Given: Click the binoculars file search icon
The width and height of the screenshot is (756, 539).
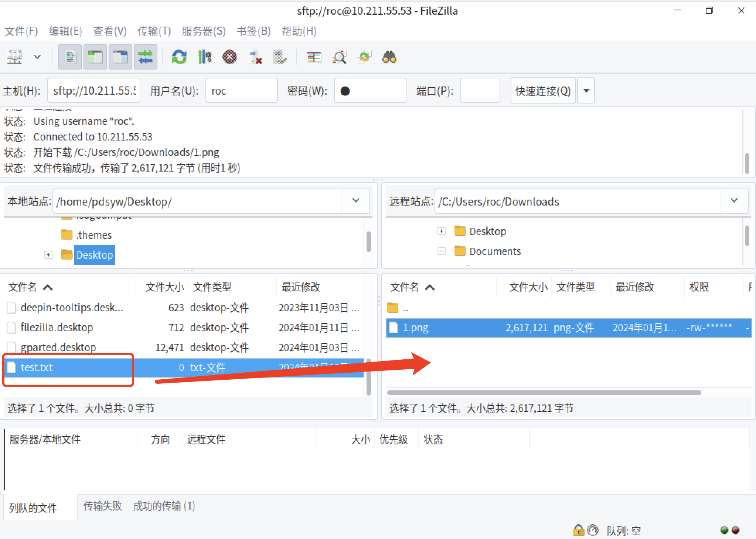Looking at the screenshot, I should (389, 57).
